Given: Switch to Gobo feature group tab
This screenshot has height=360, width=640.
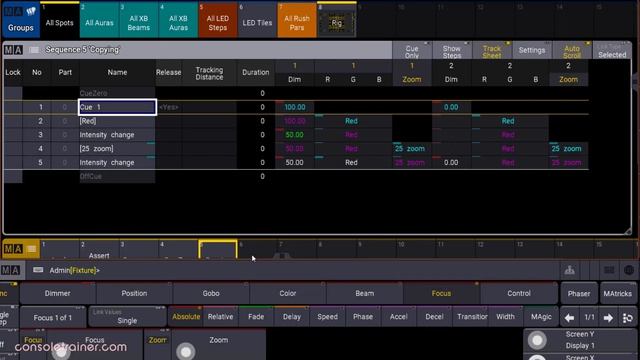Looking at the screenshot, I should coord(211,293).
